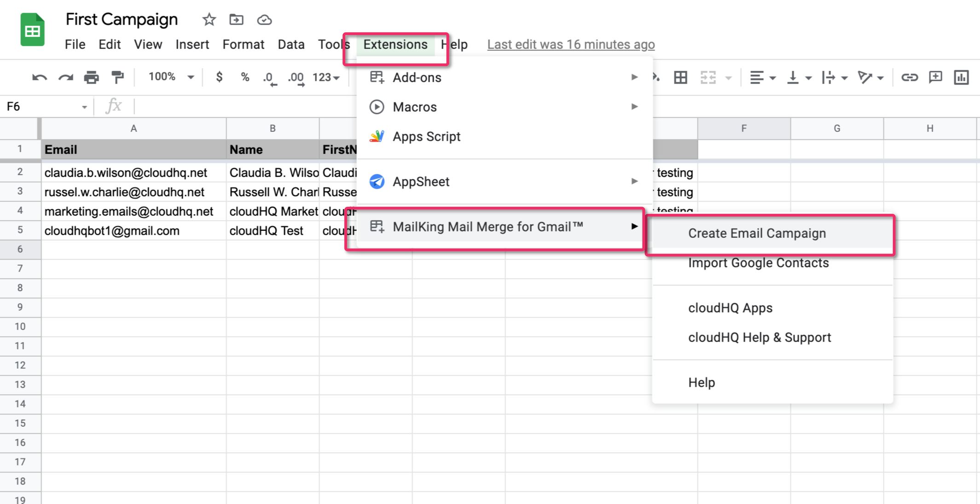The width and height of the screenshot is (980, 504).
Task: Open the Data menu
Action: coord(291,44)
